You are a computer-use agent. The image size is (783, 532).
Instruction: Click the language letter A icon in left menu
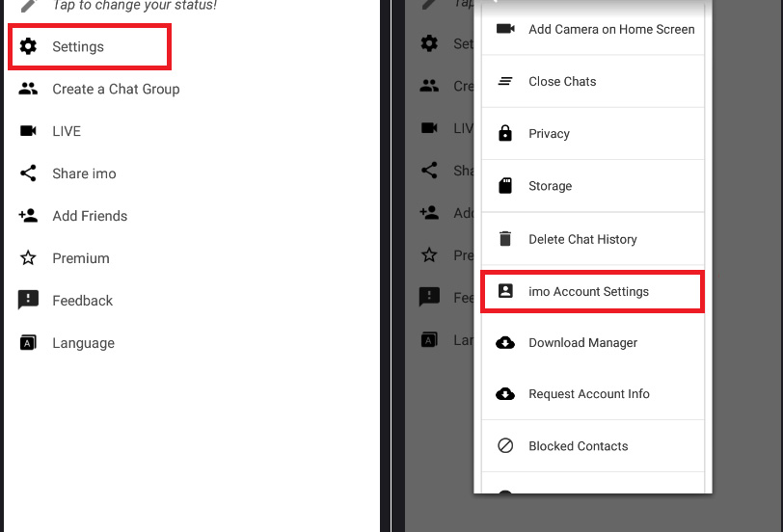tap(28, 342)
